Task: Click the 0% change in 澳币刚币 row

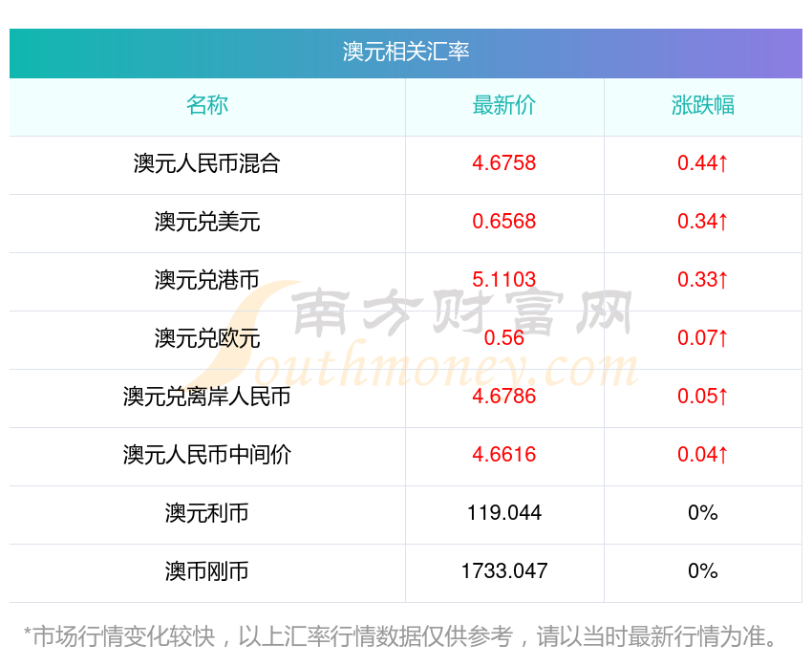Action: coord(703,571)
